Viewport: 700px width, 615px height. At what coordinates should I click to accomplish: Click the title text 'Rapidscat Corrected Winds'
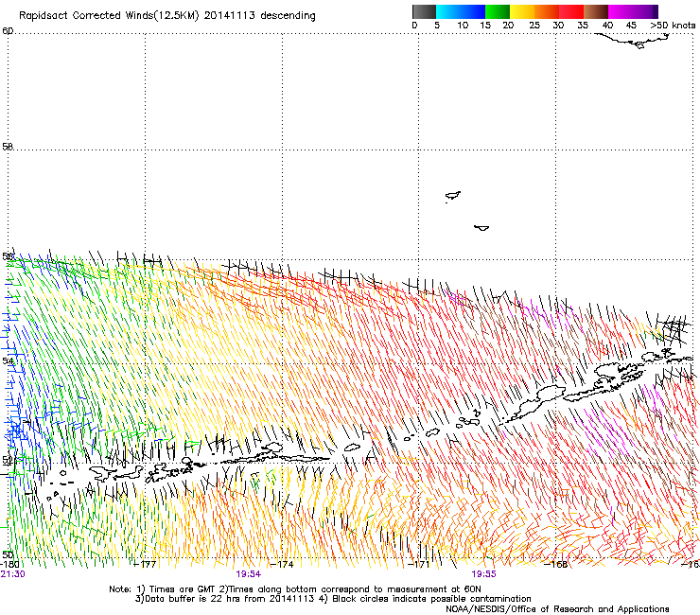[86, 16]
